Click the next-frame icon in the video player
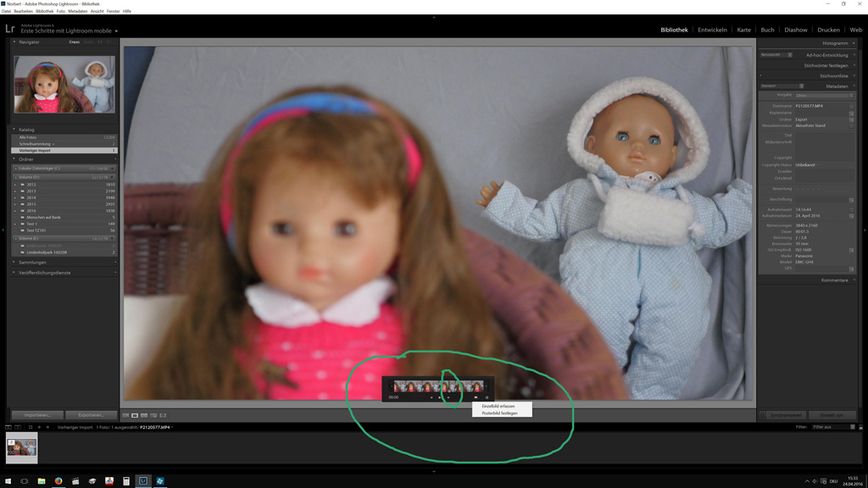Screen dimensions: 868x488 pos(448,397)
